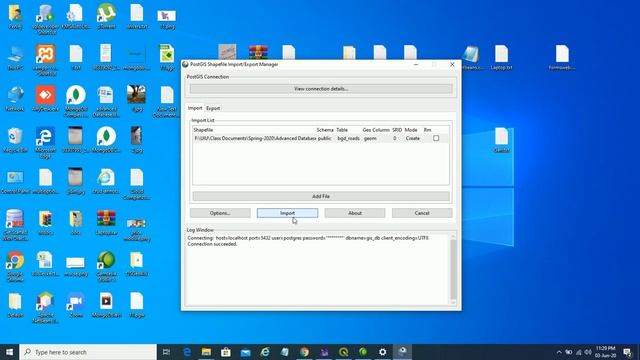Click the SRID value 0 cell
Viewport: 640px width, 360px height.
coord(395,138)
